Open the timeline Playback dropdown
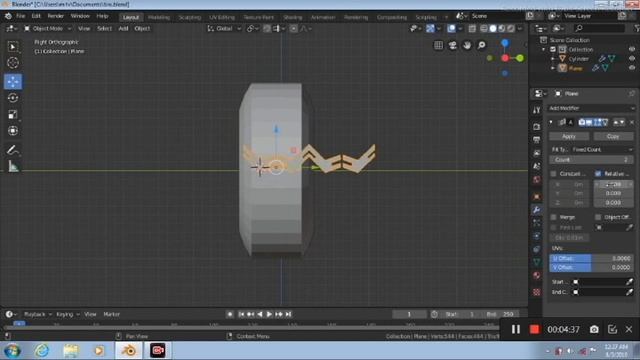This screenshot has height=360, width=640. coord(38,314)
